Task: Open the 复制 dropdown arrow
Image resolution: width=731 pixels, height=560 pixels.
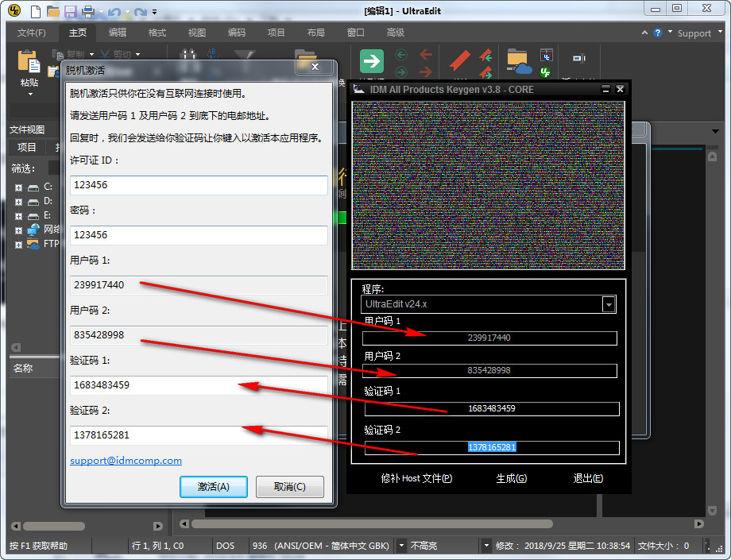Action: (91, 53)
